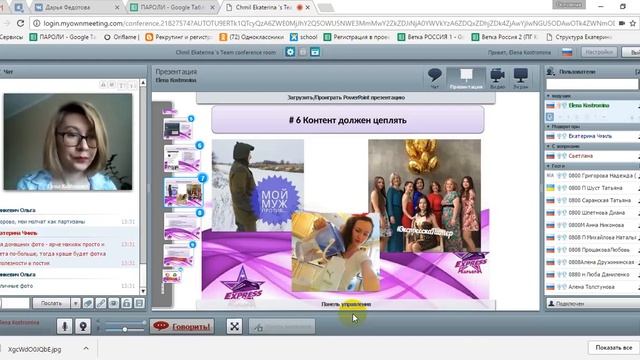Click the chat scrollbar up arrow
This screenshot has width=640, height=360.
(x=143, y=82)
